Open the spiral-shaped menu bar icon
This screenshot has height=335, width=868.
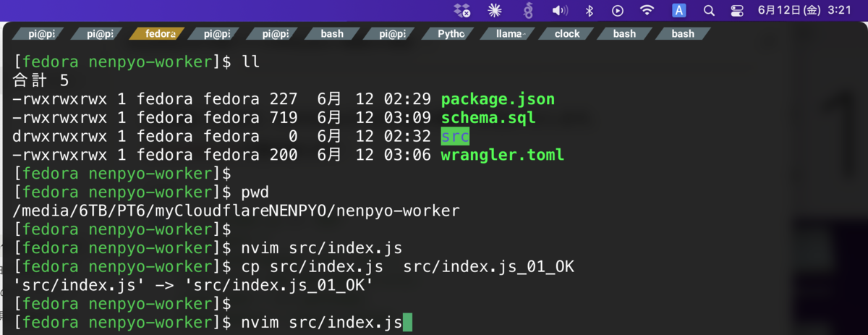(x=528, y=11)
